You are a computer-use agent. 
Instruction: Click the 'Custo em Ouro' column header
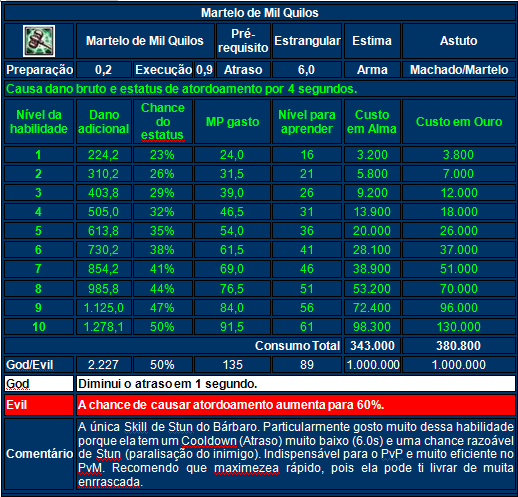coord(459,122)
